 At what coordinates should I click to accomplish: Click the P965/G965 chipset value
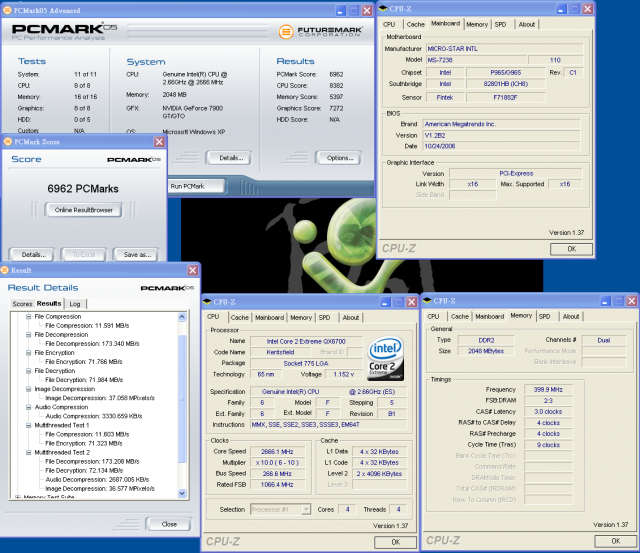pyautogui.click(x=505, y=73)
